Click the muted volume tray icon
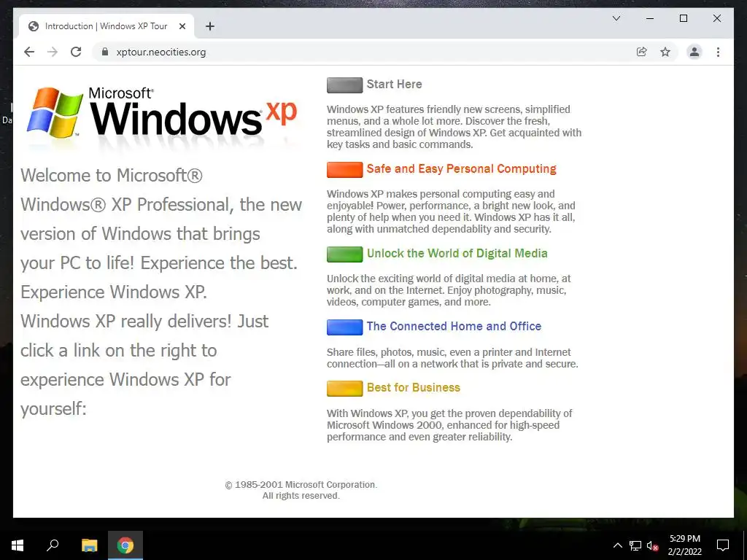The image size is (747, 560). pos(653,546)
